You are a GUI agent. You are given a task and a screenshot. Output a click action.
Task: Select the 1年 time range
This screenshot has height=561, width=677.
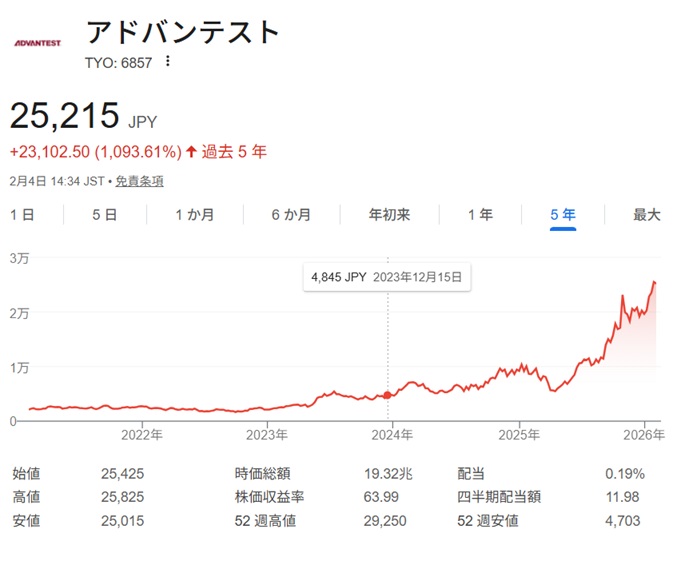point(480,214)
